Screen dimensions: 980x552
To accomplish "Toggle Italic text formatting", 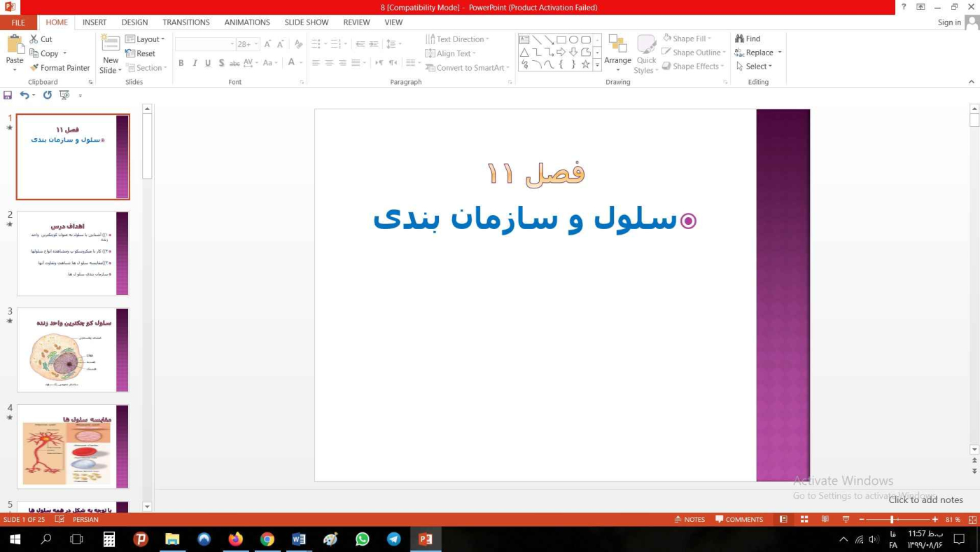I will (x=195, y=63).
